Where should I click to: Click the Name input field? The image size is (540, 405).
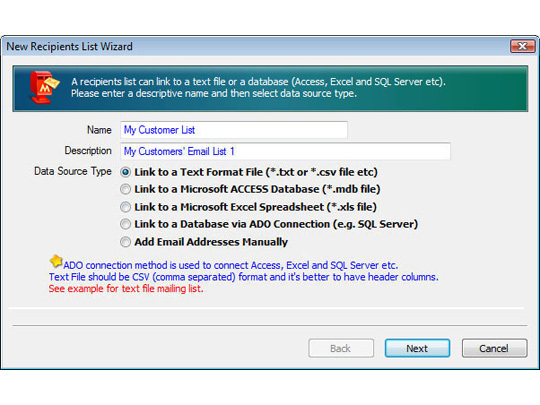pyautogui.click(x=234, y=130)
